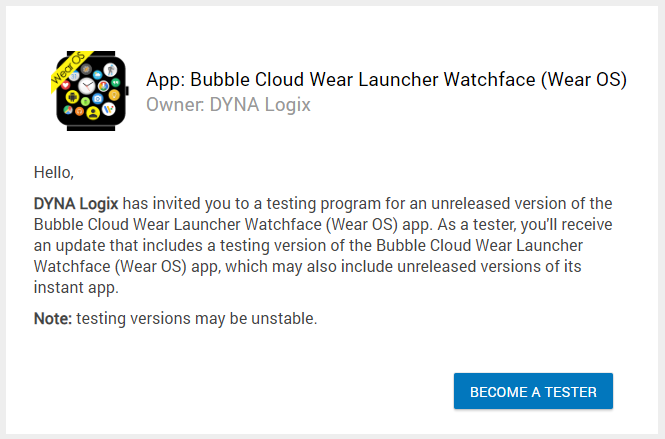
Task: Click the Google Maps bubble
Action: tap(68, 110)
